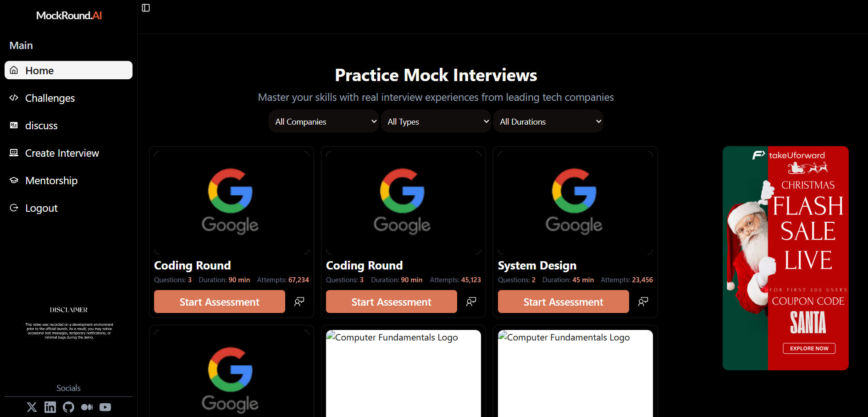Click feedback icon on 67,234-attempt Coding Round card
This screenshot has height=417, width=868.
coord(299,302)
